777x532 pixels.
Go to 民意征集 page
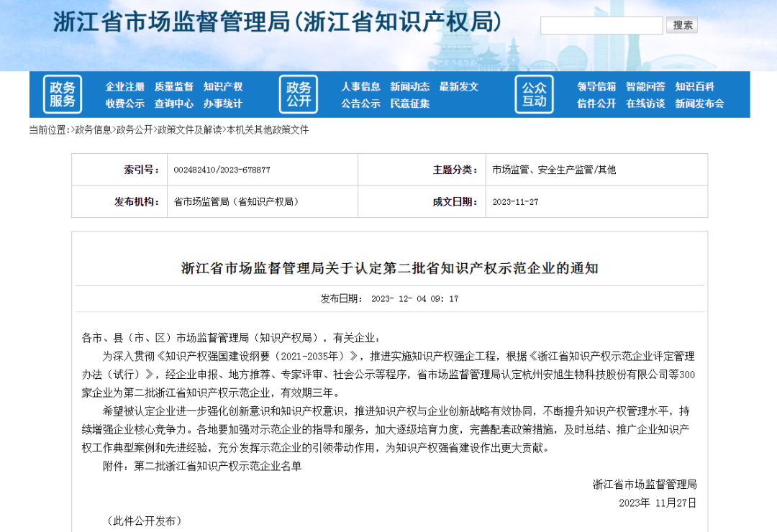[410, 104]
